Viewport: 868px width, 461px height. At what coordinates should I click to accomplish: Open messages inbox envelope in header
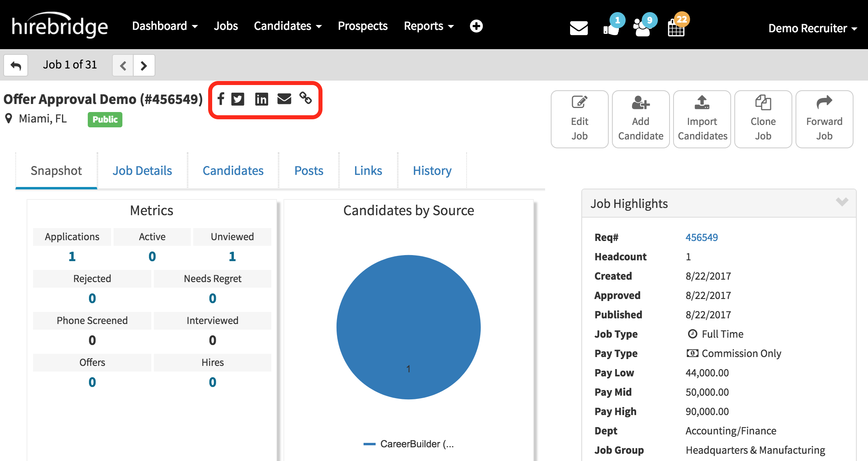579,28
